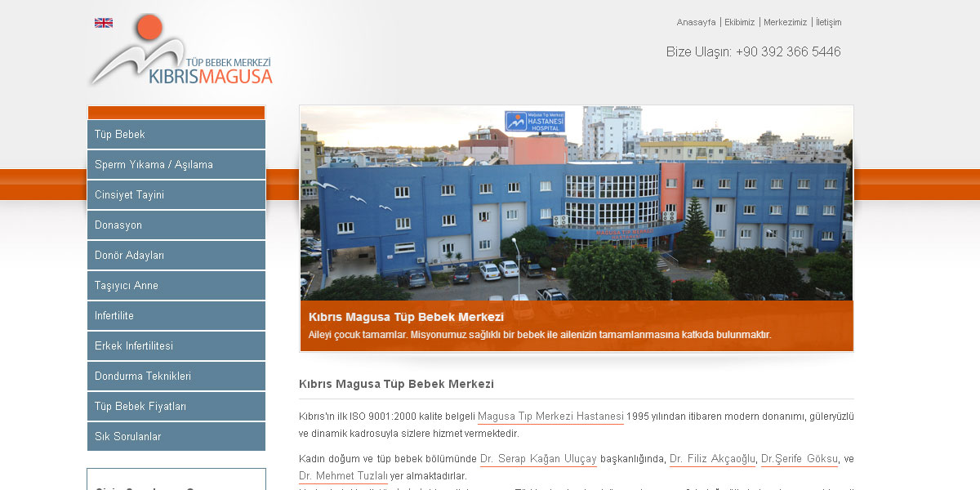Click the 'Kıbrıs Magusa Tüp Bebek Merkezi' article heading
The image size is (980, 490).
(396, 384)
